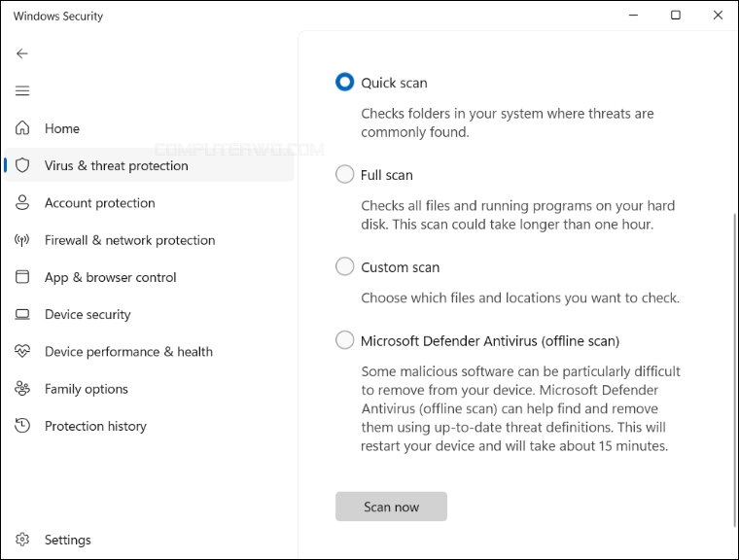
Task: Open Home in the sidebar
Action: pos(149,128)
